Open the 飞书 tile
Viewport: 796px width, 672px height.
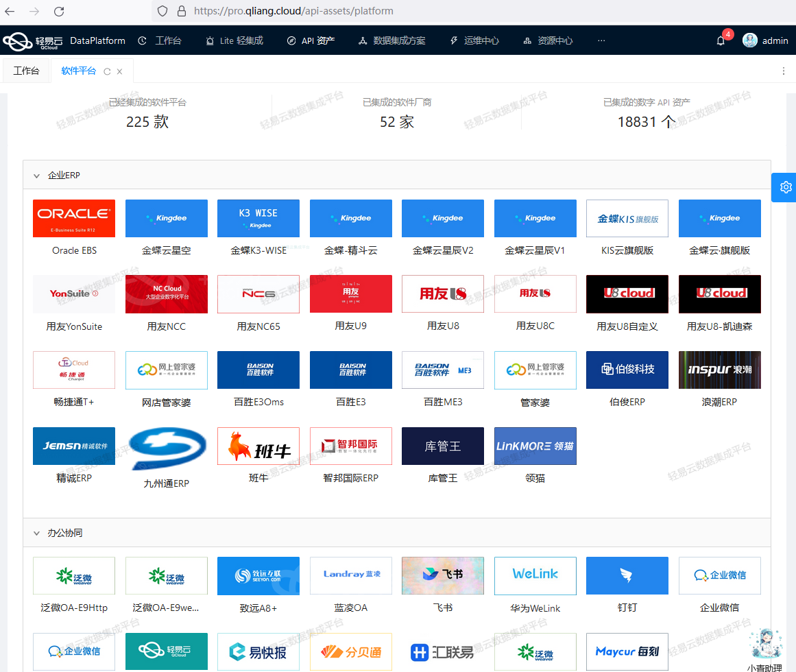[x=443, y=575]
